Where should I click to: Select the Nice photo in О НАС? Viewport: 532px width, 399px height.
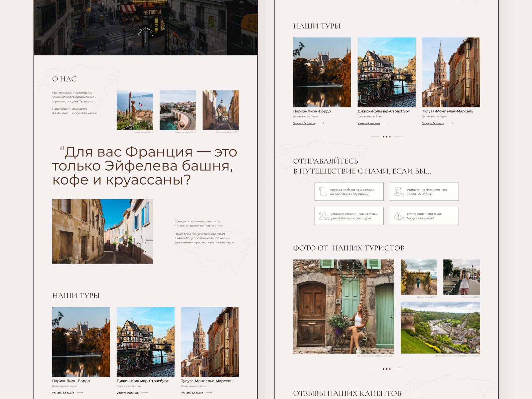[x=135, y=110]
